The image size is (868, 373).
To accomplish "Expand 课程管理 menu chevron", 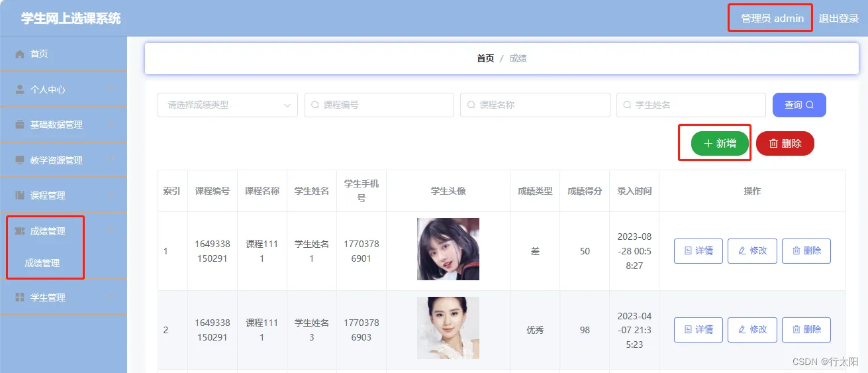I will pos(111,195).
